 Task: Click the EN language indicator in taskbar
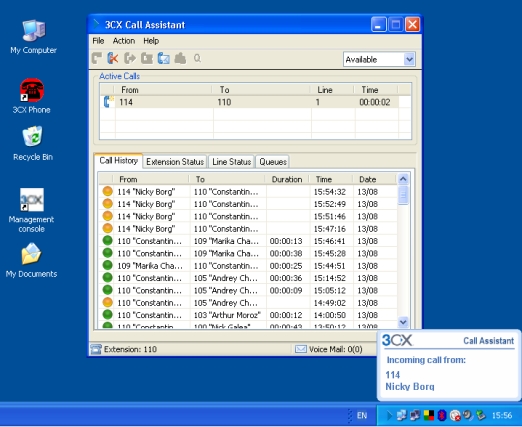click(x=362, y=415)
